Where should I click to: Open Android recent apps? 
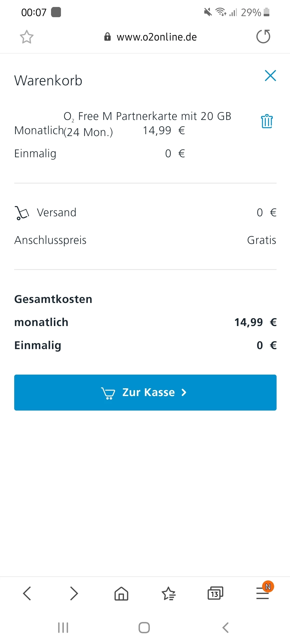(x=63, y=628)
